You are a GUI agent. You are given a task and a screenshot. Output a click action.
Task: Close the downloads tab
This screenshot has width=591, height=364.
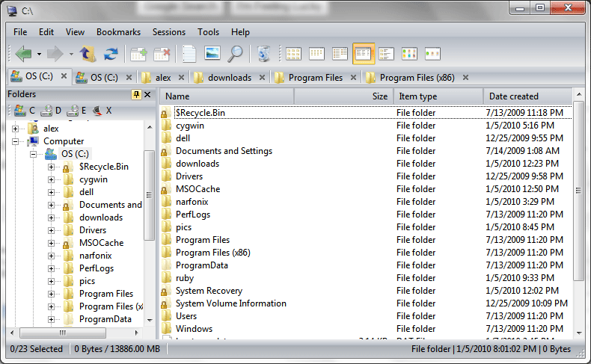pos(262,78)
